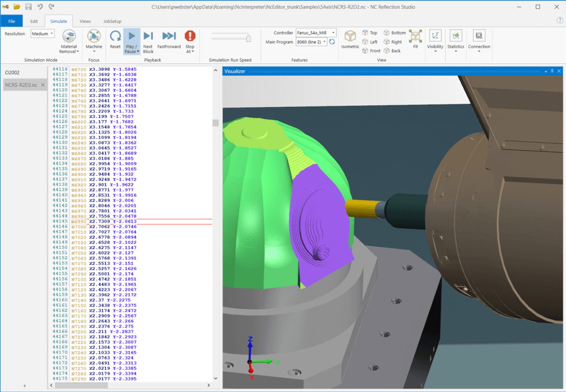The width and height of the screenshot is (566, 392).
Task: Open the Controller dropdown Fanuc_5Ax_Mill
Action: [x=316, y=33]
